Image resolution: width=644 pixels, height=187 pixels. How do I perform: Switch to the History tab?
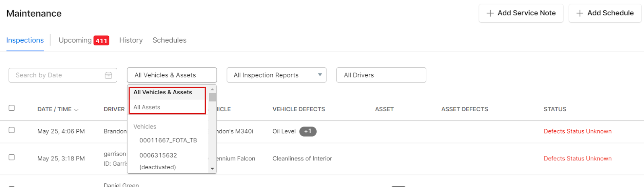click(x=131, y=40)
